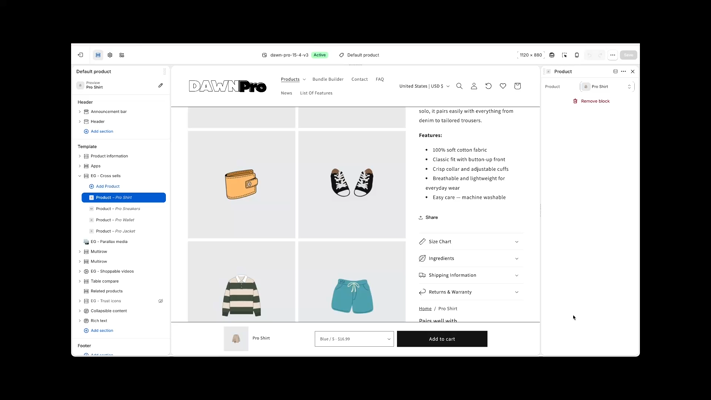
Task: Expand the Announcement bar section
Action: point(80,112)
